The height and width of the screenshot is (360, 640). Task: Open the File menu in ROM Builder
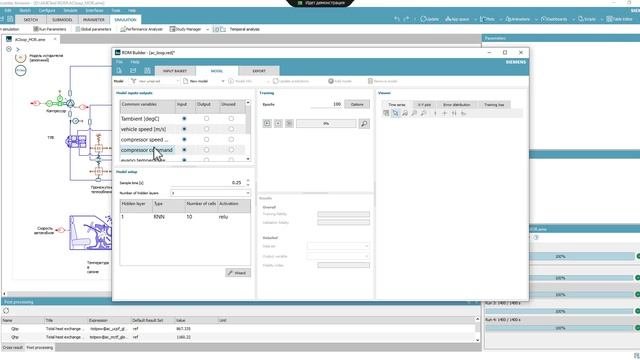tap(119, 62)
